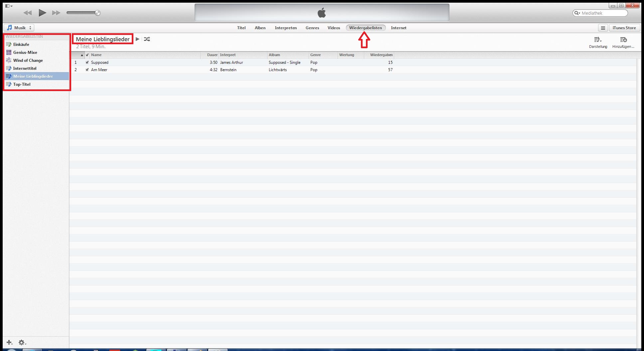Open the Darstellung view options

(x=598, y=43)
